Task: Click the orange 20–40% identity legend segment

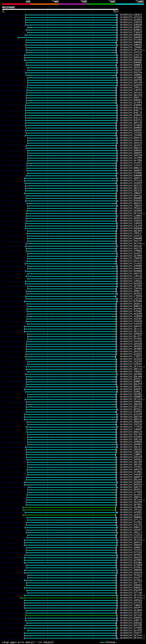Action: (44, 4)
